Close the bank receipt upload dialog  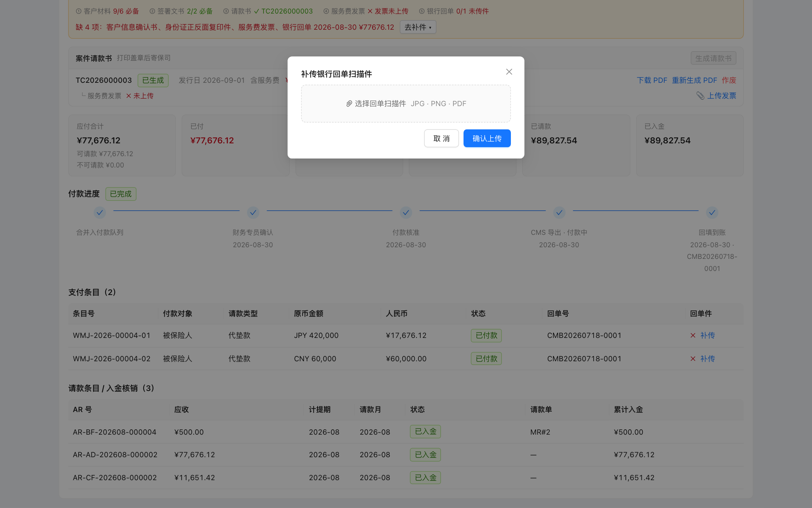509,71
